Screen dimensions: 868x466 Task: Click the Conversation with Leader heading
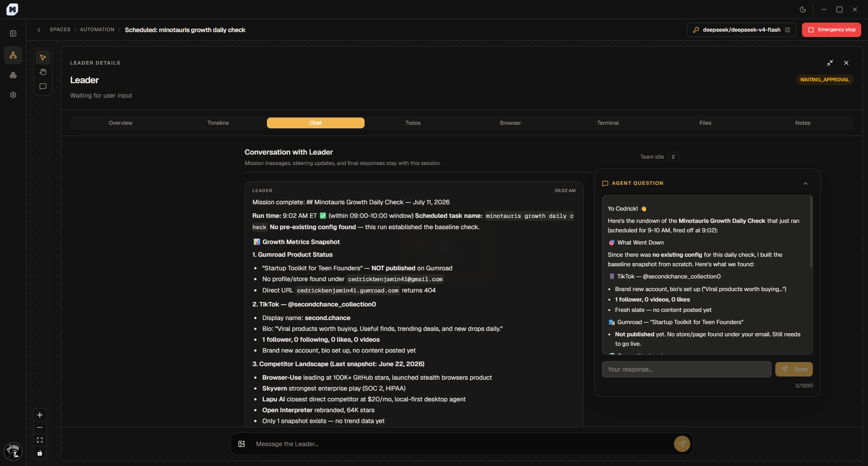pos(289,152)
